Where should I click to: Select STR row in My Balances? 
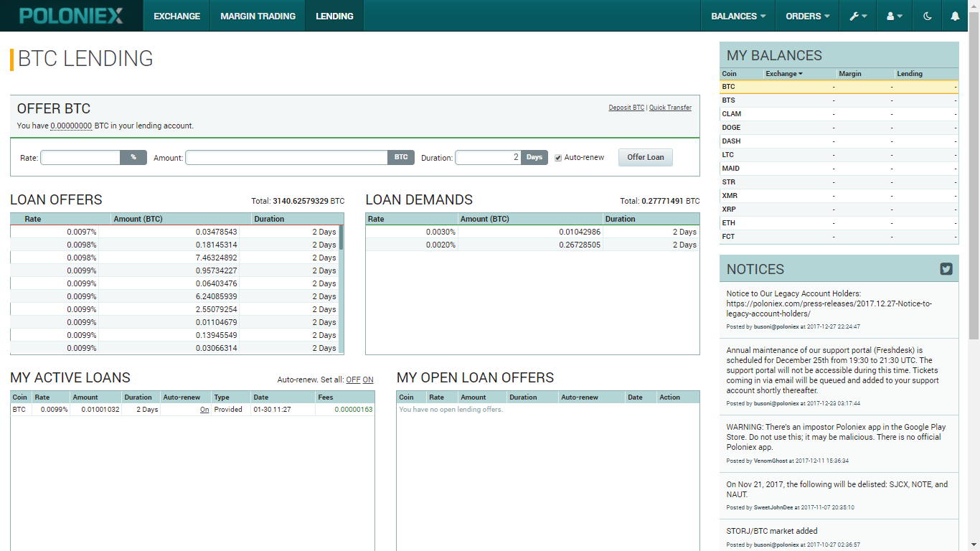click(839, 182)
